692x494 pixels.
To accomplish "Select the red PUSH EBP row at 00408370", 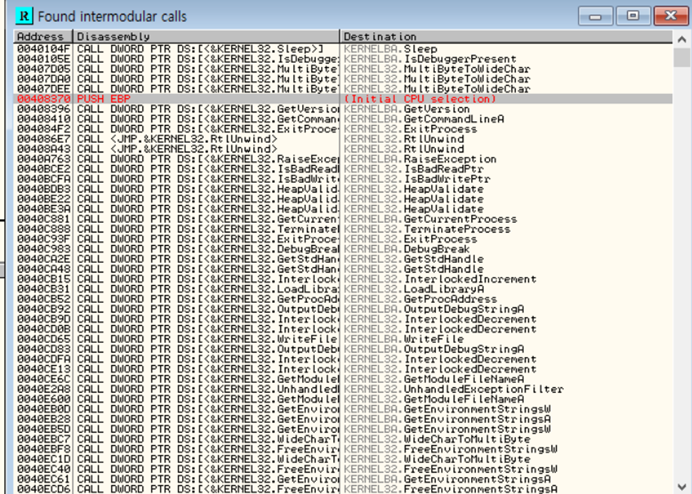I will tap(343, 99).
